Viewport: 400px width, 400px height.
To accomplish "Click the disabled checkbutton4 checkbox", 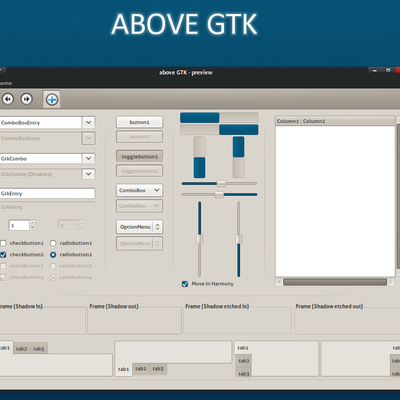I will [x=3, y=277].
